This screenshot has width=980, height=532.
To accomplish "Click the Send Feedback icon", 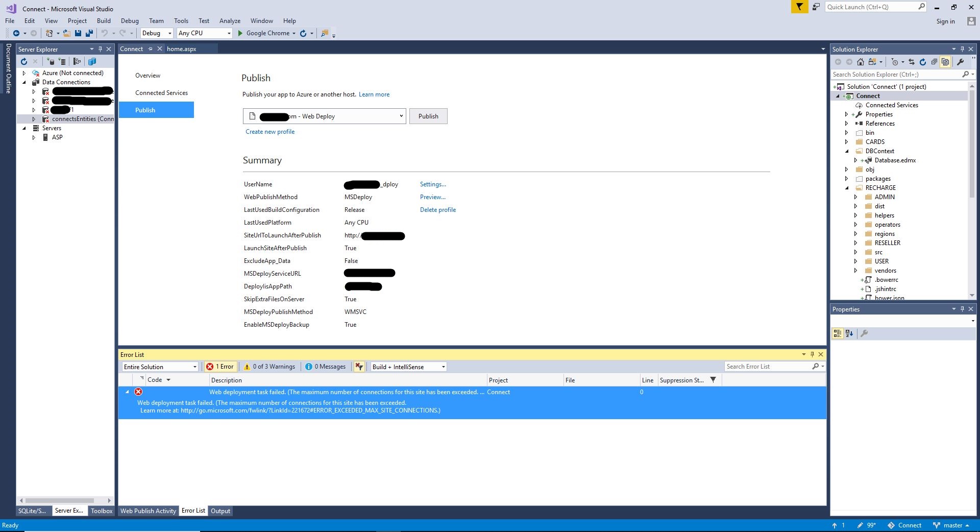I will (x=816, y=7).
